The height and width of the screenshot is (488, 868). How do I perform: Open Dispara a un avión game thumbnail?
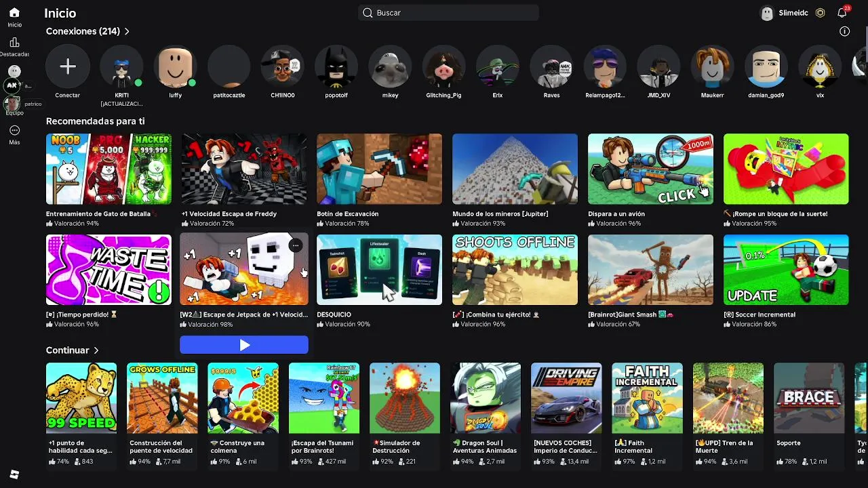tap(650, 169)
